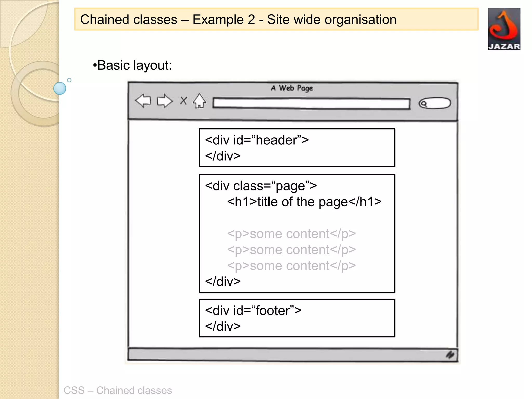Click the '<div id="footer">' text
This screenshot has width=532, height=399.
tap(253, 311)
